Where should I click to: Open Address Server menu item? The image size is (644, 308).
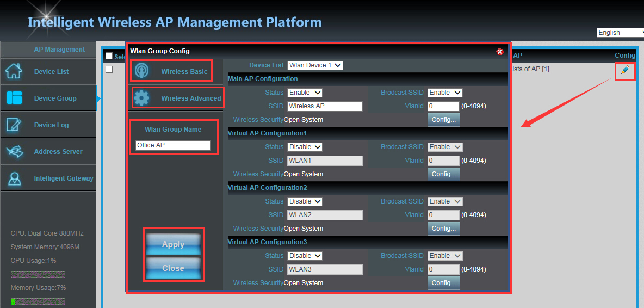(48, 151)
